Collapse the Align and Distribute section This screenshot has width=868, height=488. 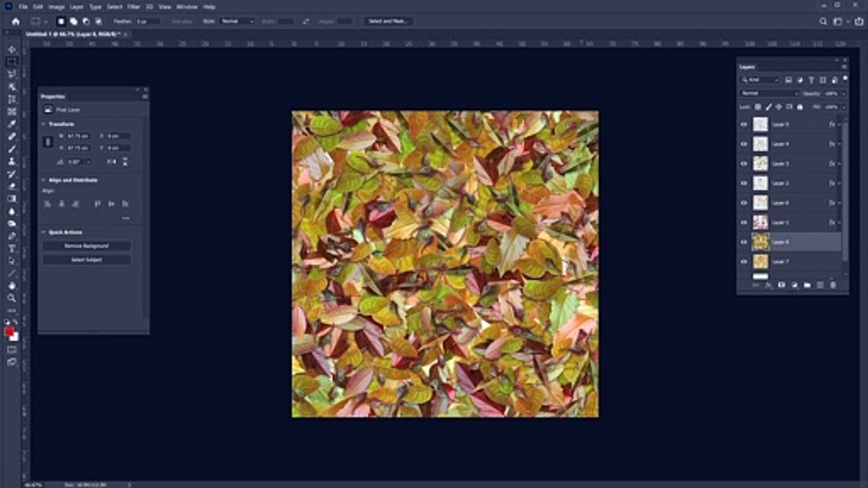point(44,180)
